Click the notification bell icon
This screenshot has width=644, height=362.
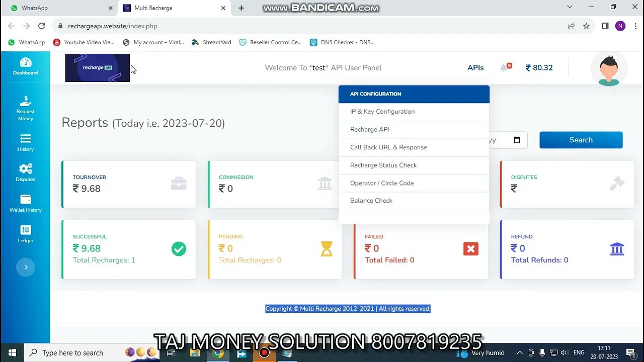(505, 67)
